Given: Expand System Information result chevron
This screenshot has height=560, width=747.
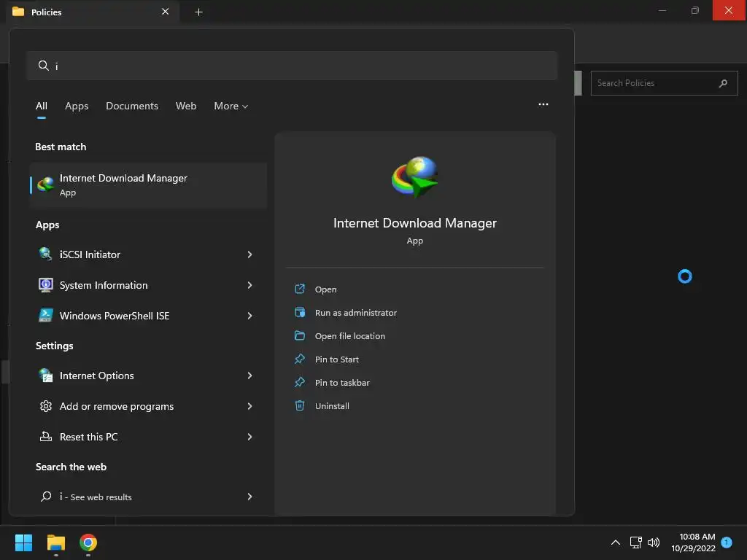Looking at the screenshot, I should tap(249, 285).
